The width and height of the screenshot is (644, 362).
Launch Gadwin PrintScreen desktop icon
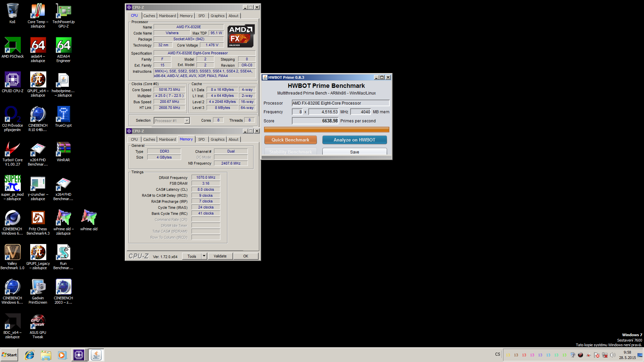click(38, 292)
